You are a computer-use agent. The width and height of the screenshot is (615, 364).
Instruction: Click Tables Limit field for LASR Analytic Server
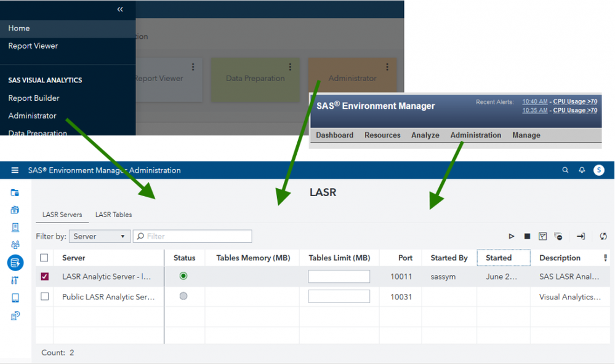[339, 276]
